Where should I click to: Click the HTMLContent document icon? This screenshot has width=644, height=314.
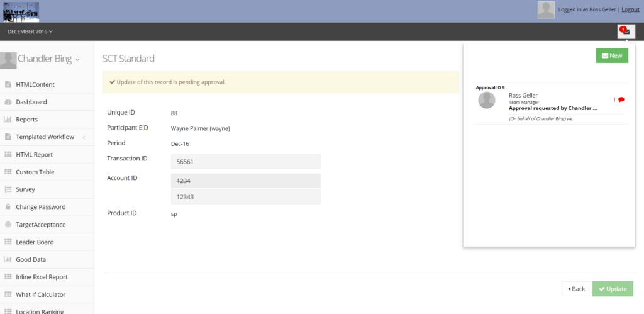pos(8,85)
